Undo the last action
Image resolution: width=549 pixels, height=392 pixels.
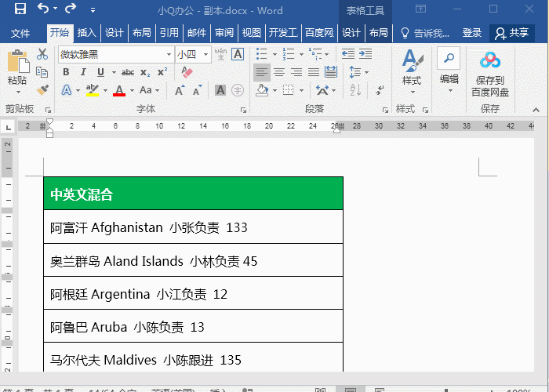coord(43,8)
